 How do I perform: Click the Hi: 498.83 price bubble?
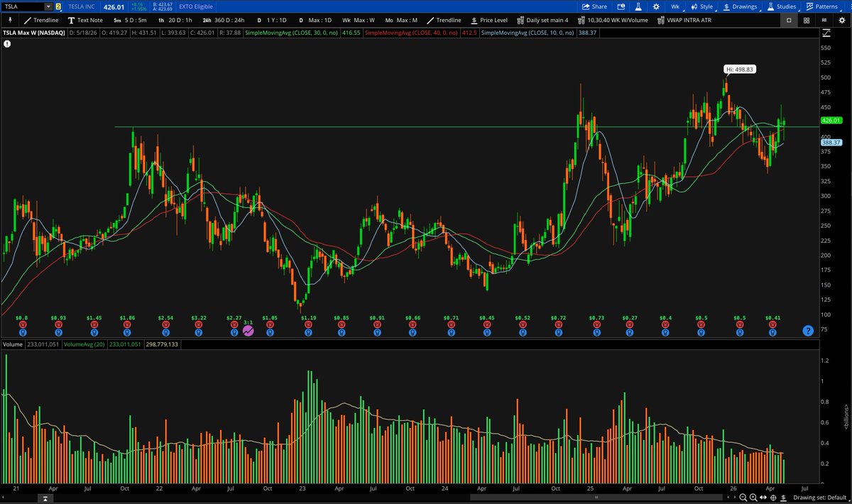point(738,70)
